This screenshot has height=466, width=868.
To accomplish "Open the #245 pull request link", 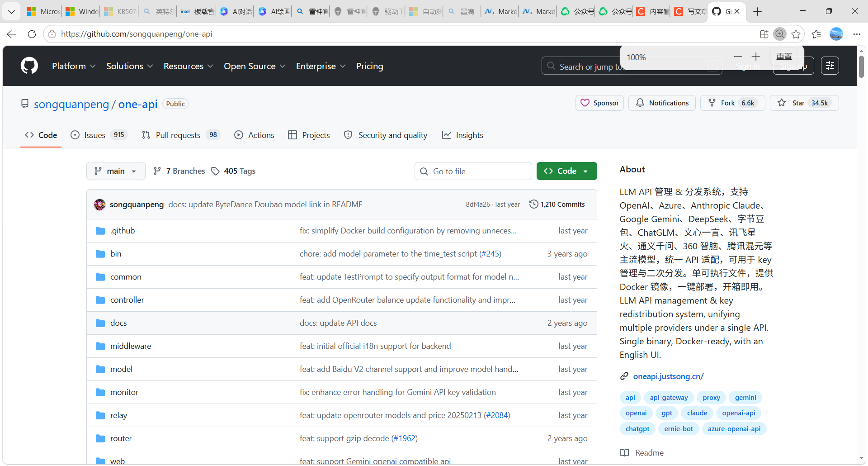I will [x=490, y=254].
